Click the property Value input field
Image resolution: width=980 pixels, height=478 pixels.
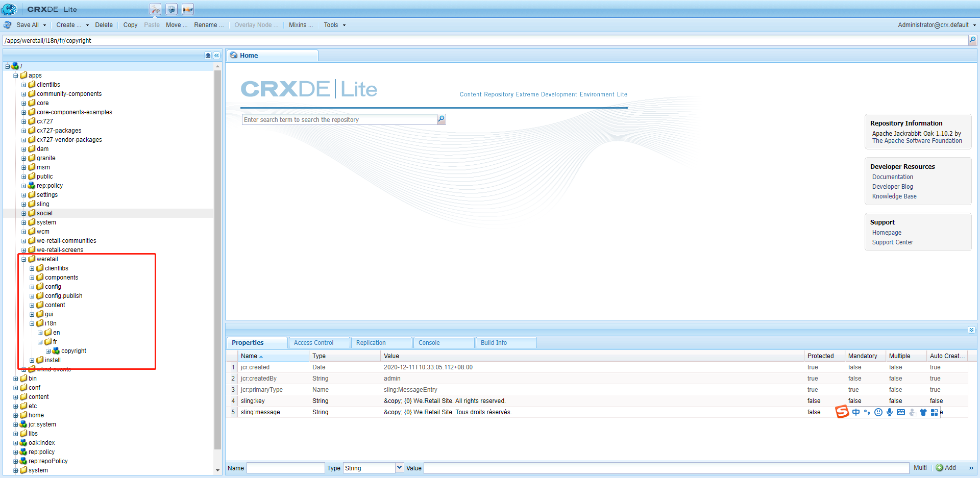point(667,468)
